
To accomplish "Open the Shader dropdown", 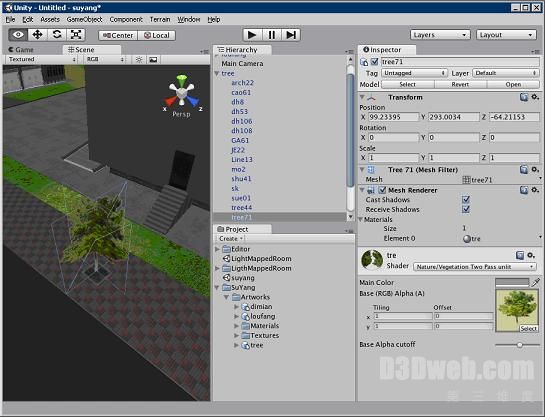I will pyautogui.click(x=475, y=267).
